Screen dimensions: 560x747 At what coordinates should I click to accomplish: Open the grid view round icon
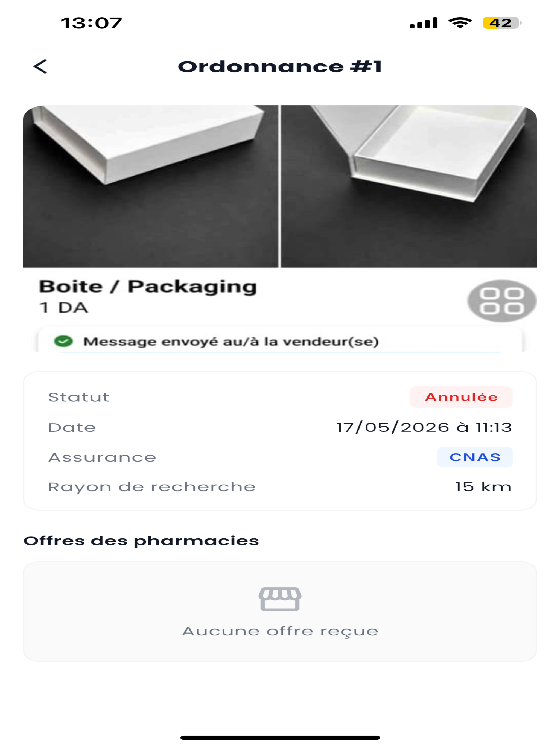tap(502, 300)
